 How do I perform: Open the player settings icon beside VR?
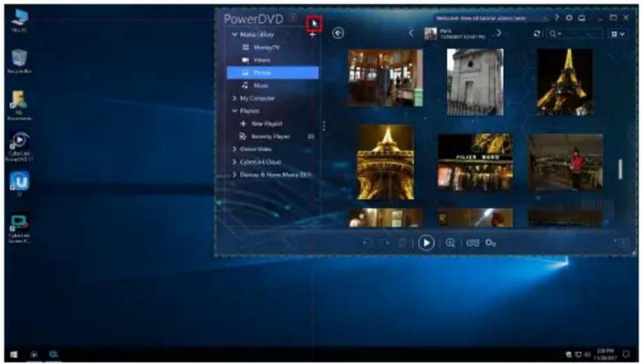click(x=491, y=243)
